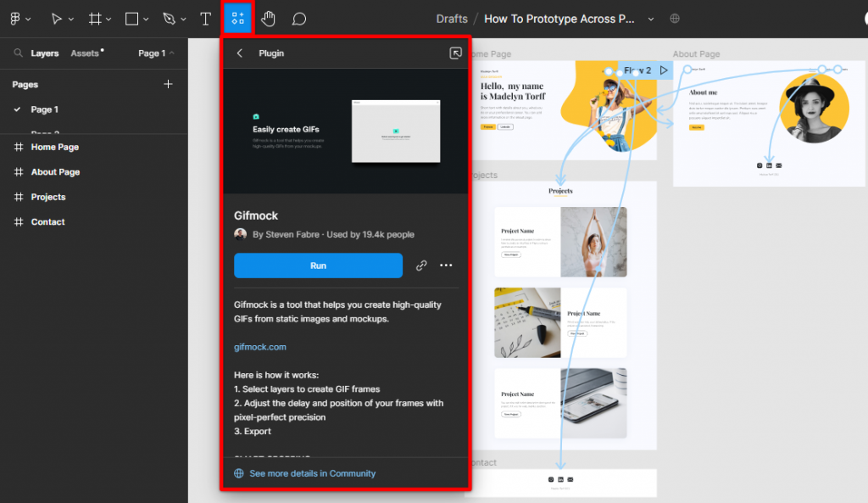
Task: Select the Hand tool
Action: click(x=268, y=18)
